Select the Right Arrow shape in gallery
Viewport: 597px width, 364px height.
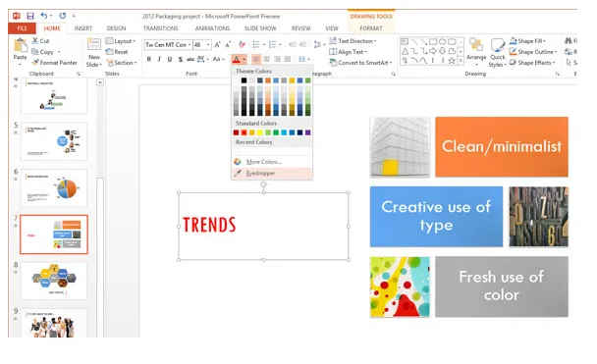[433, 51]
